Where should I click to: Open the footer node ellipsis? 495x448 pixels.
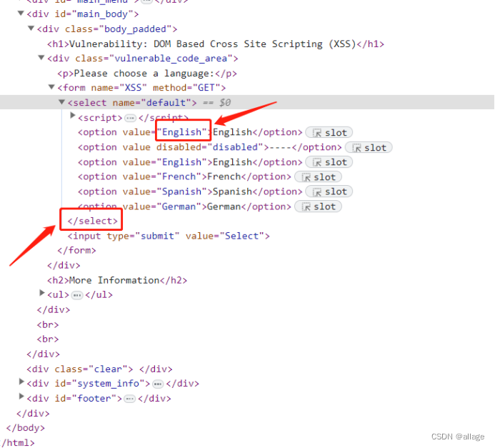(x=129, y=399)
